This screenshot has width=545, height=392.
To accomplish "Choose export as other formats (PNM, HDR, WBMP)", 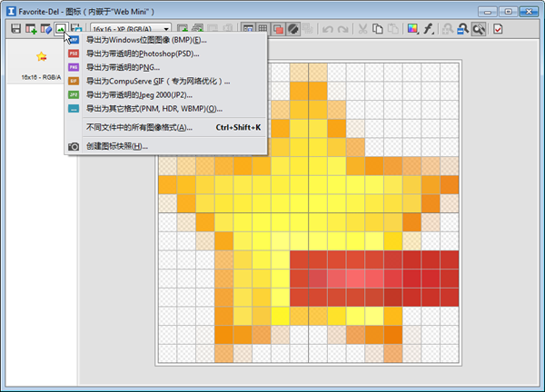I will coord(166,109).
